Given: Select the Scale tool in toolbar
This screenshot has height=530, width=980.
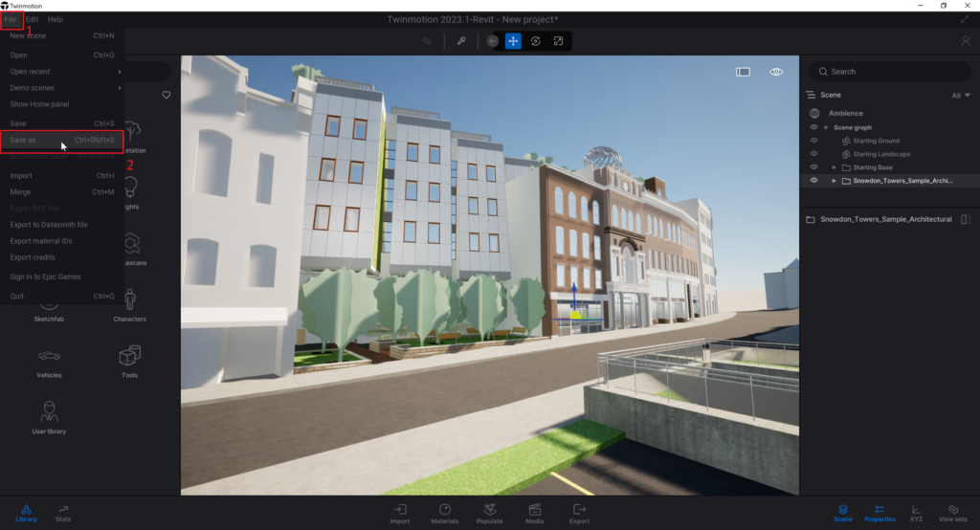Looking at the screenshot, I should (558, 41).
